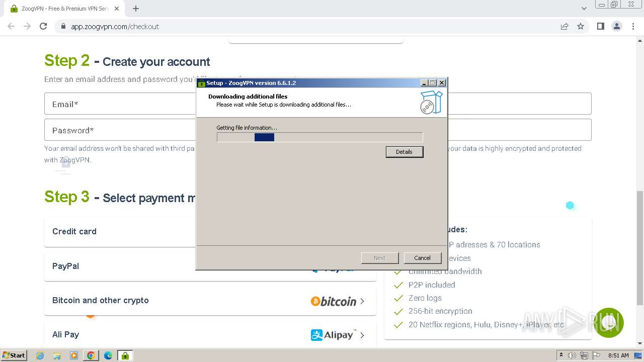
Task: Click '256-bit encryption' feature text
Action: (440, 311)
